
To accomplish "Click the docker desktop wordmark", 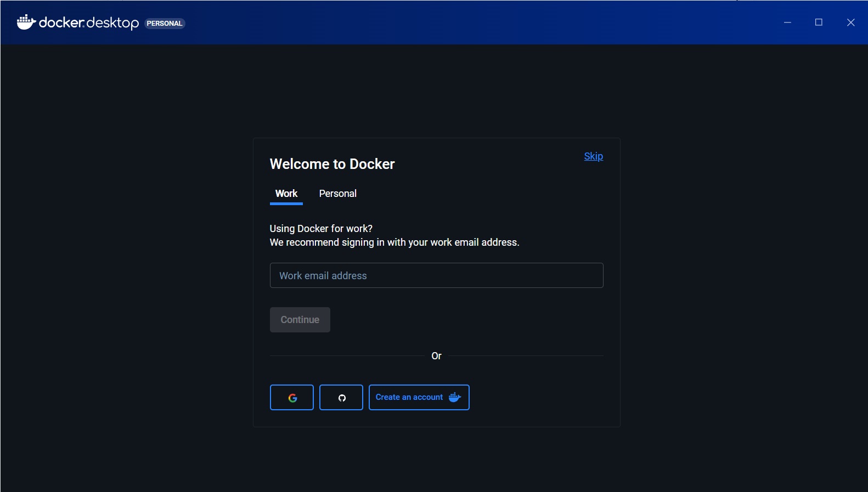I will click(x=89, y=23).
